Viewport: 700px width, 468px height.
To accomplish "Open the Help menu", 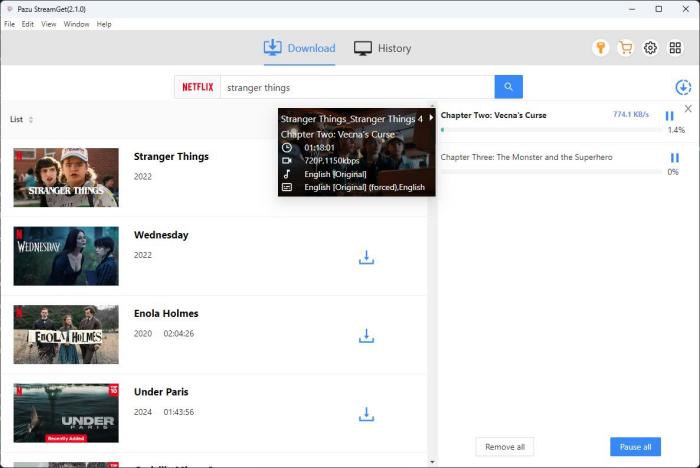I will click(x=104, y=24).
